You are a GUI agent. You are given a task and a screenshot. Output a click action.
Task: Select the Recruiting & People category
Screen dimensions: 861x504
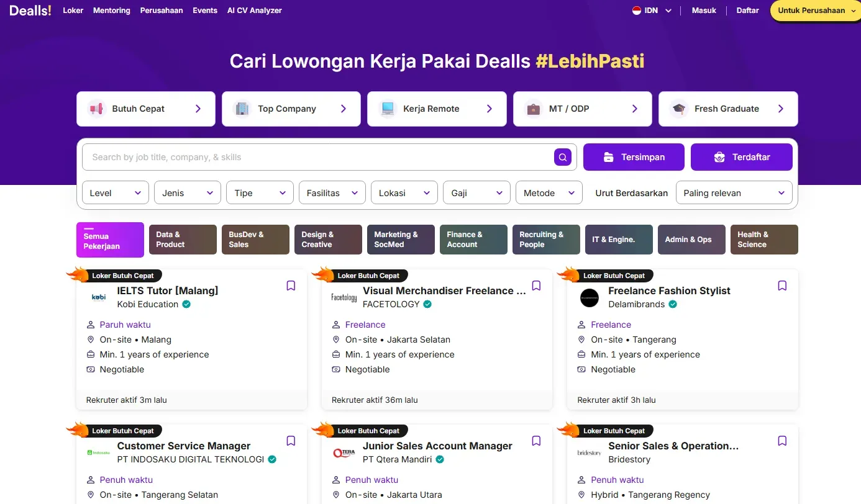(x=546, y=240)
